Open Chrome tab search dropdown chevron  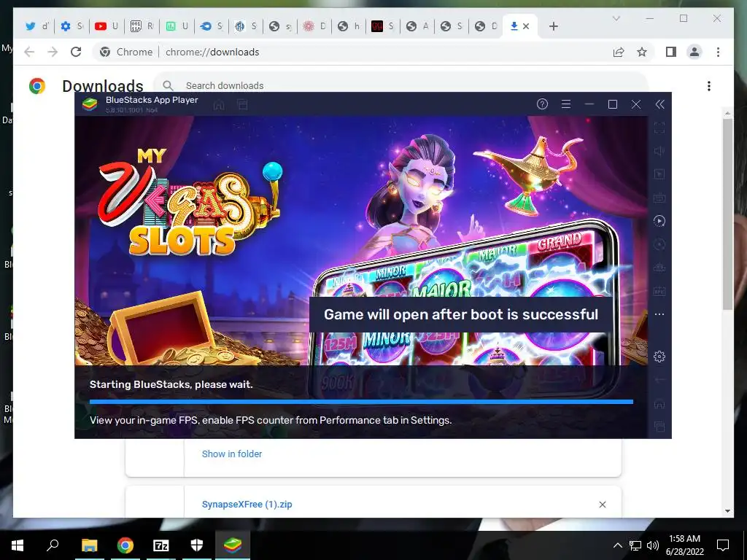(616, 18)
